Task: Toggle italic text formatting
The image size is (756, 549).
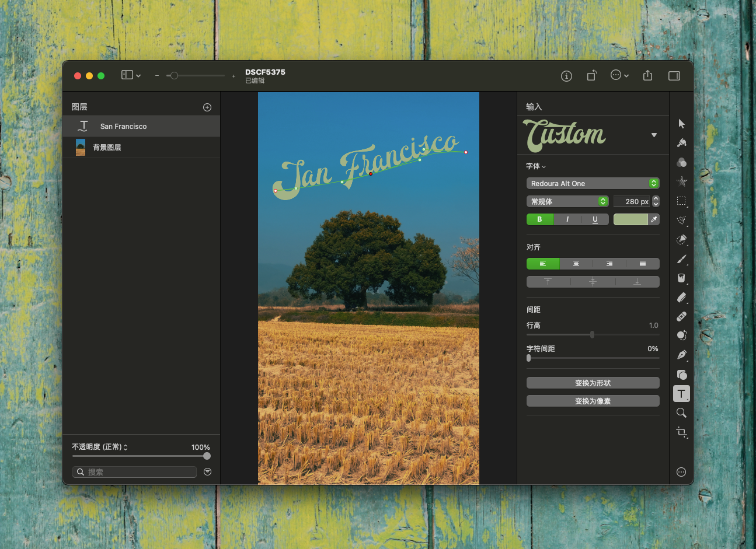Action: click(x=567, y=219)
